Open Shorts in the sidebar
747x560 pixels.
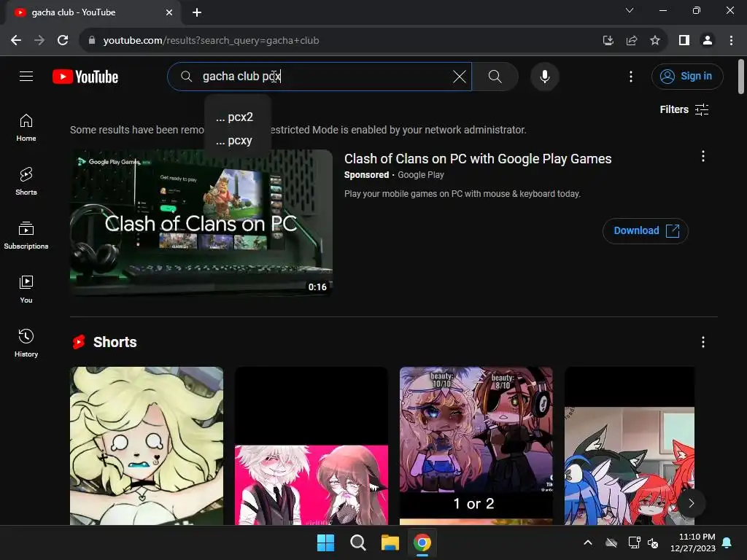[x=26, y=182]
